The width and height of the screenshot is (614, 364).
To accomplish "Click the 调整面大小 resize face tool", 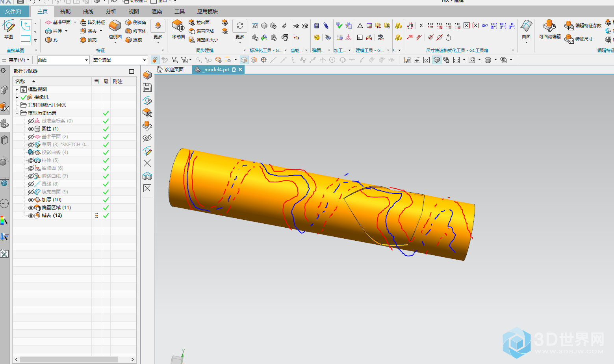I will point(203,40).
